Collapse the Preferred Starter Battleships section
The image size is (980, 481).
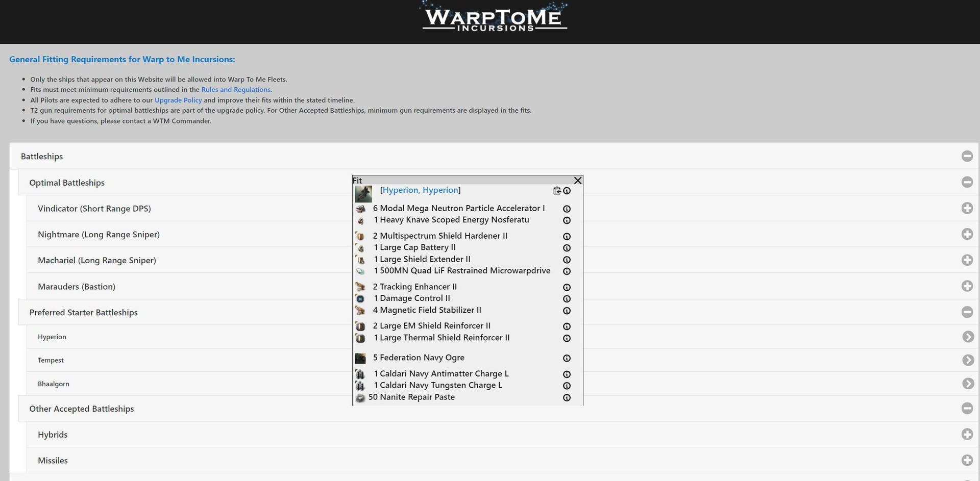(x=967, y=312)
